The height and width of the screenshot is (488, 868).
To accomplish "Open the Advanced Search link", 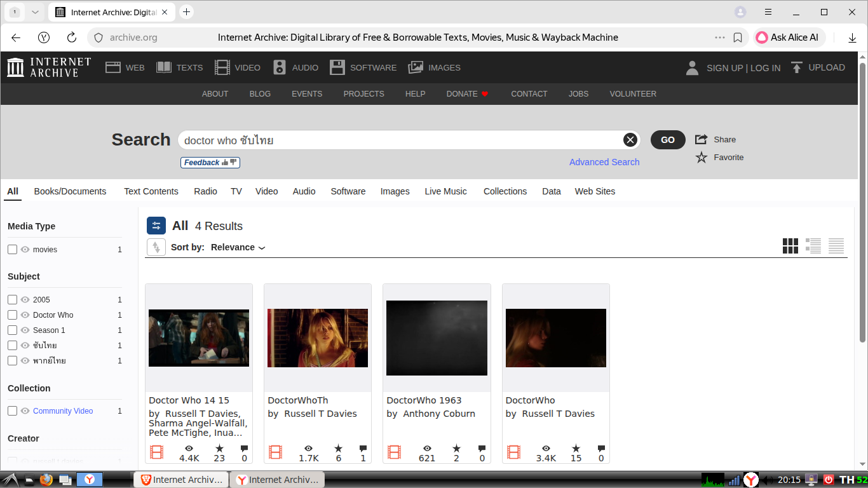I will point(604,162).
